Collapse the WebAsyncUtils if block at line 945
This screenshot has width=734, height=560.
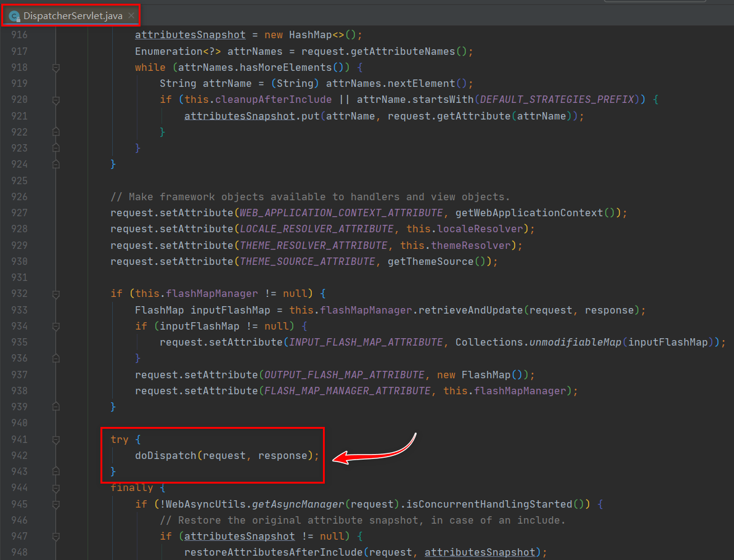point(55,505)
